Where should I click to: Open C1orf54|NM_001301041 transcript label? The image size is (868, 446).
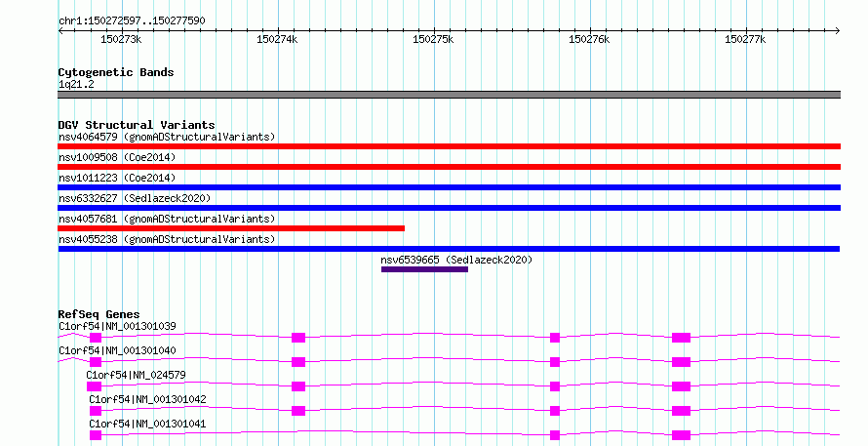point(148,424)
